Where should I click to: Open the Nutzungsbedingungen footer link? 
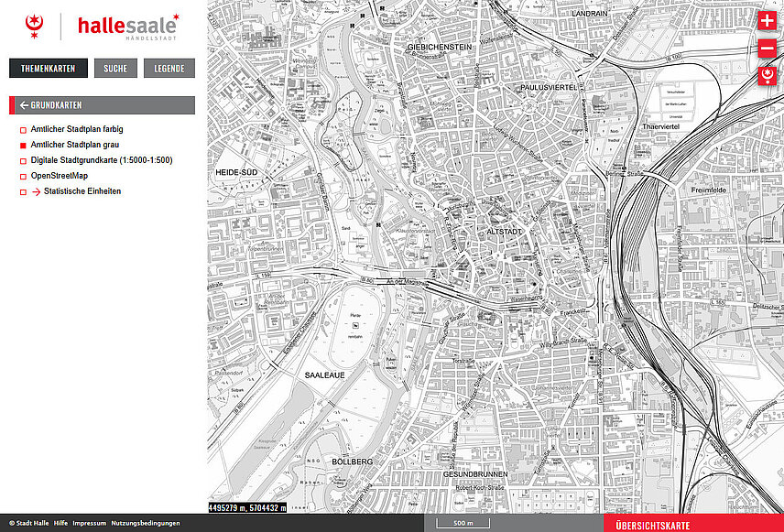pos(146,524)
